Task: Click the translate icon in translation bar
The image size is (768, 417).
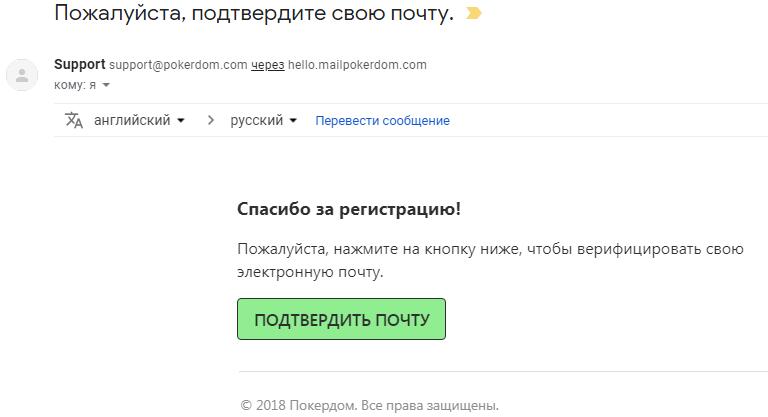Action: (74, 120)
